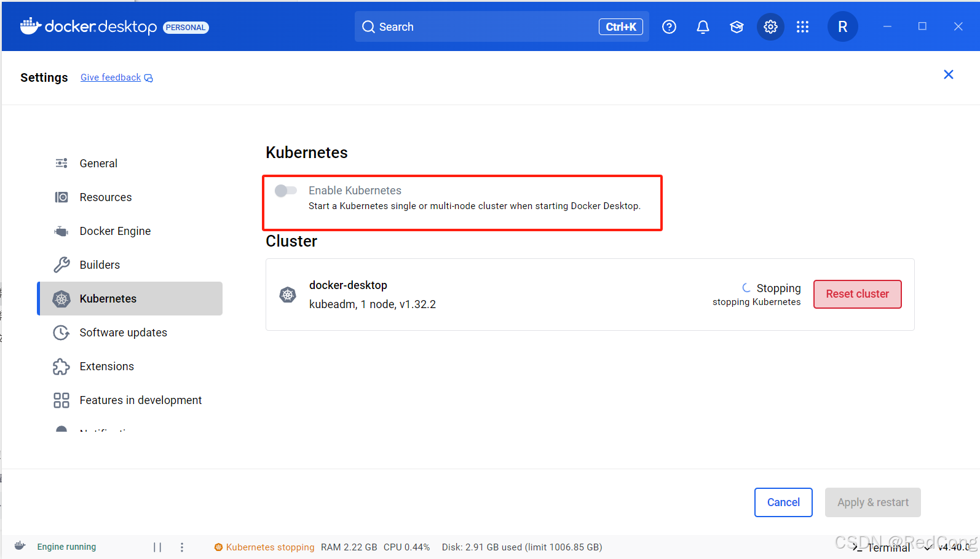Click the General sliders icon
Viewport: 980px width, 559px height.
click(61, 163)
